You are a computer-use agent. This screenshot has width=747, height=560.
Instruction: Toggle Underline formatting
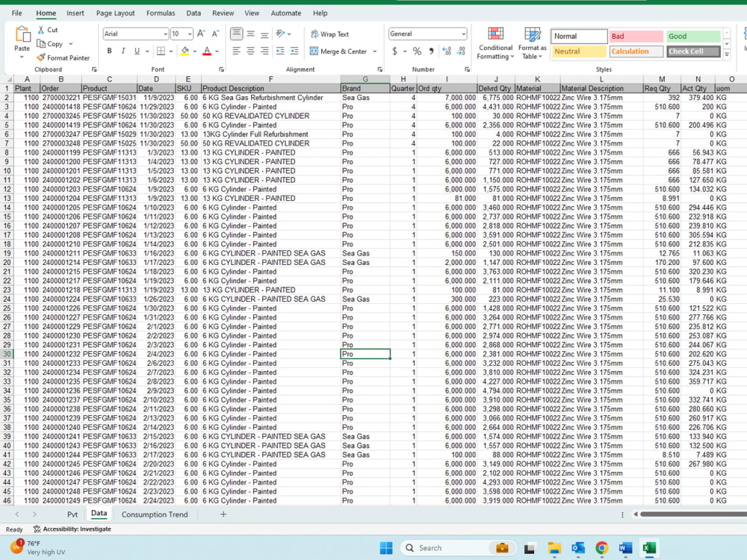pyautogui.click(x=137, y=51)
